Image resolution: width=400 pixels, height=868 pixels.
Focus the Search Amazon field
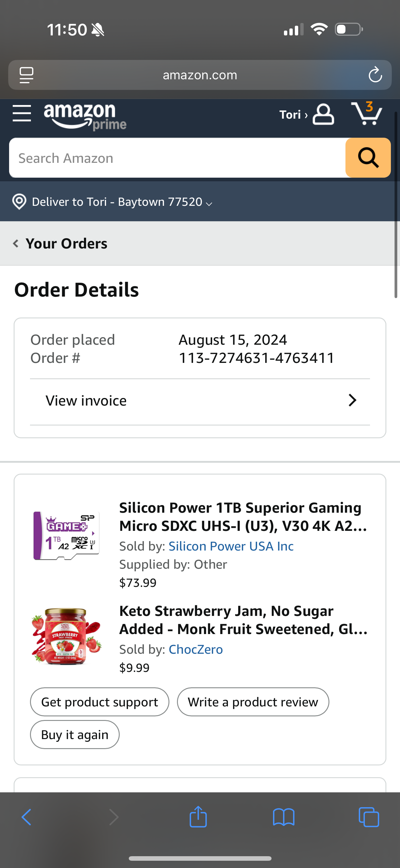pos(177,158)
